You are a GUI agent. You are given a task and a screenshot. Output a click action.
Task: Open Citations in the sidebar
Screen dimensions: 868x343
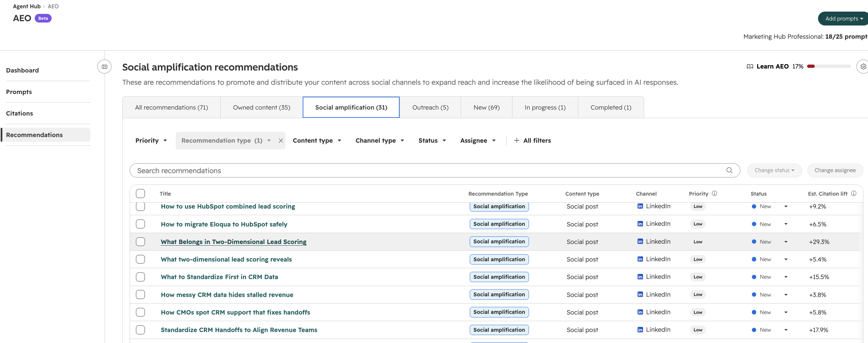20,113
